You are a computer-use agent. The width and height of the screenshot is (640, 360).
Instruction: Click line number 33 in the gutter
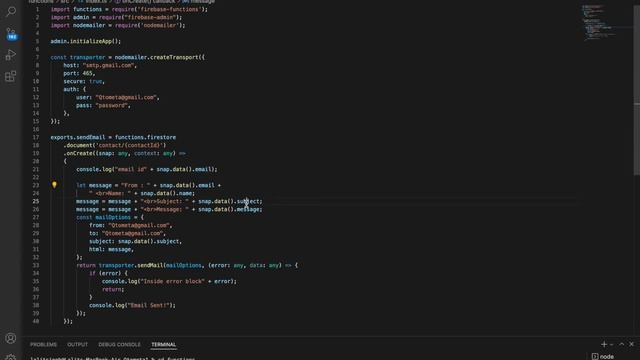coord(36,265)
